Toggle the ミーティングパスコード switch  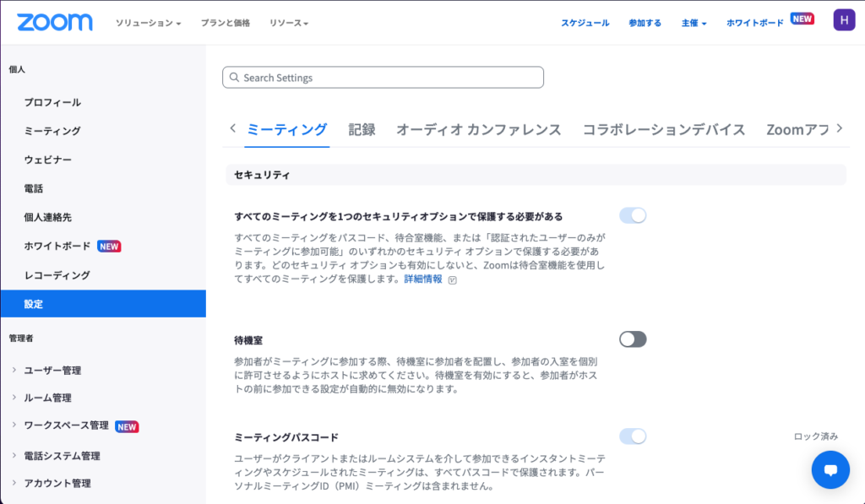pos(633,436)
